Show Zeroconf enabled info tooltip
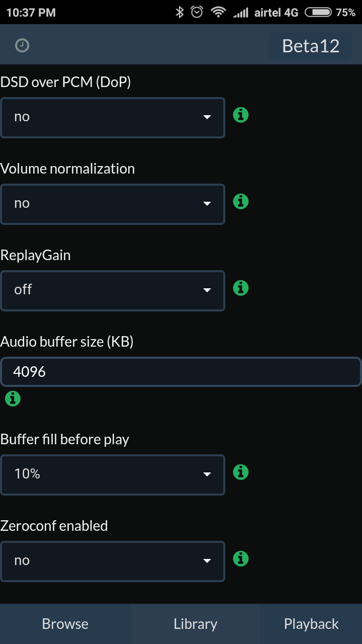This screenshot has height=644, width=362. [241, 559]
